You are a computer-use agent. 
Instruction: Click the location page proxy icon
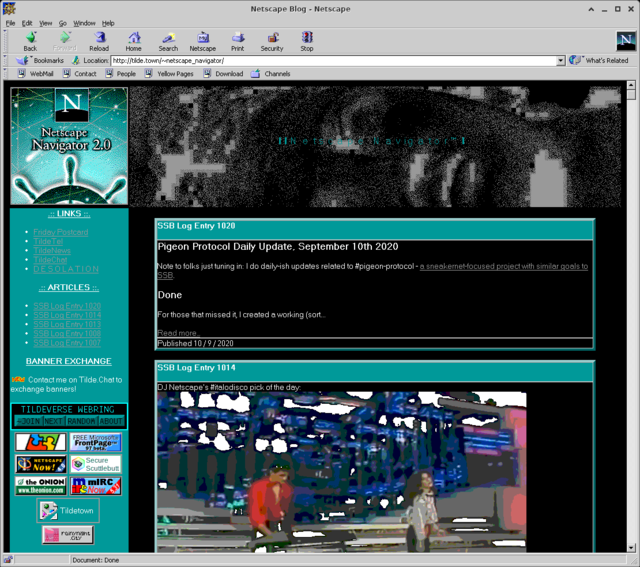(76, 60)
